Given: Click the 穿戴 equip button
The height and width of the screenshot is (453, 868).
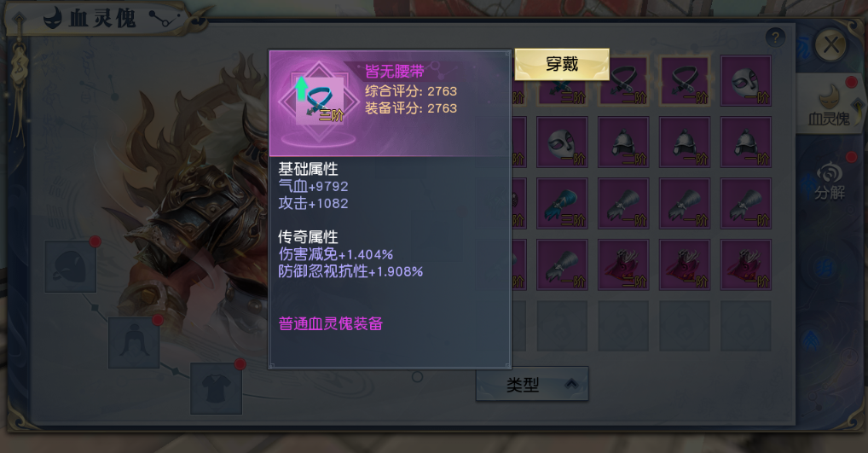Looking at the screenshot, I should pos(562,64).
